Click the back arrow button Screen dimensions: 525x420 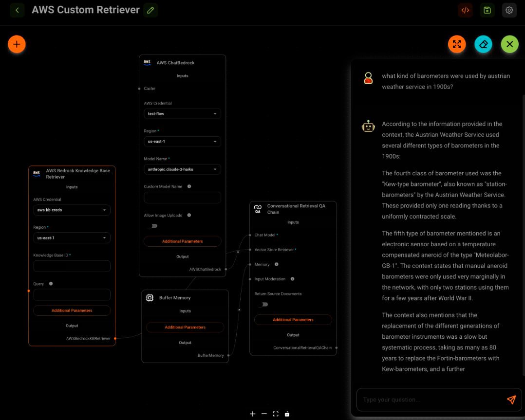click(17, 10)
